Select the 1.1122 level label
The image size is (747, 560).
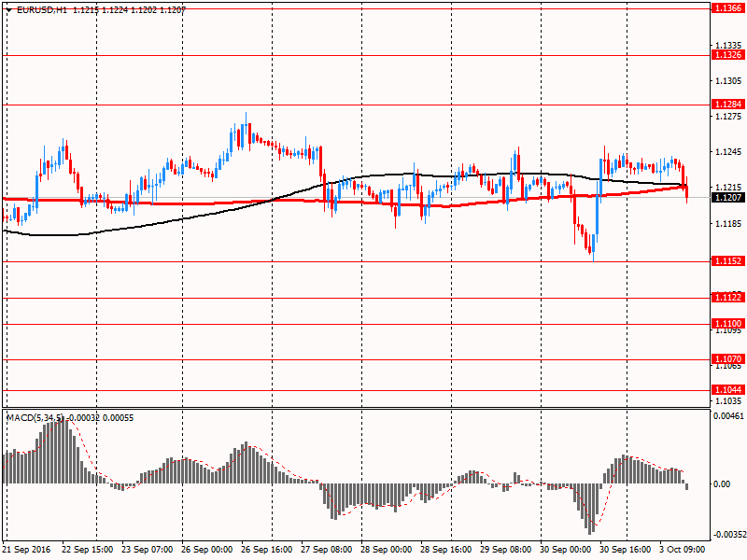(x=728, y=298)
